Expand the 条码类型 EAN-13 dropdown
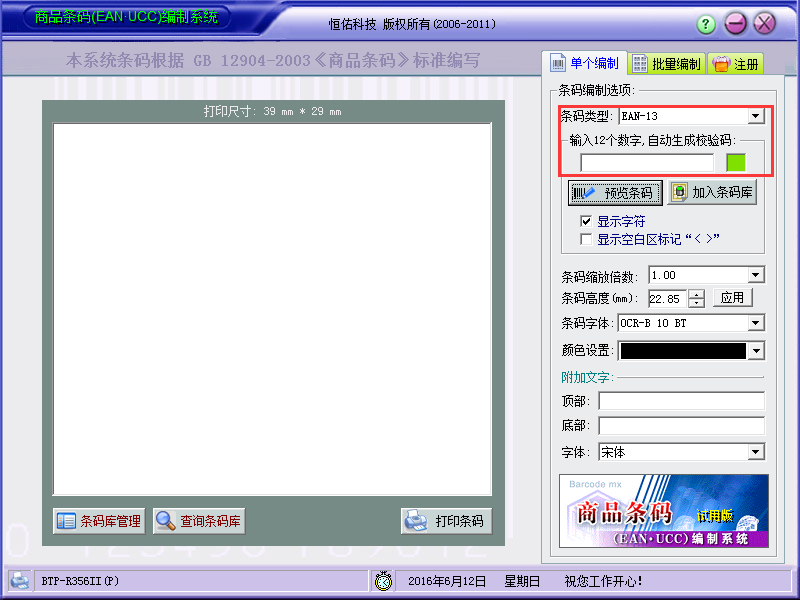 click(x=756, y=116)
